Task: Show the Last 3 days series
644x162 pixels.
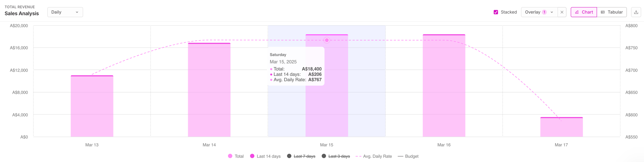Action: [x=324, y=156]
